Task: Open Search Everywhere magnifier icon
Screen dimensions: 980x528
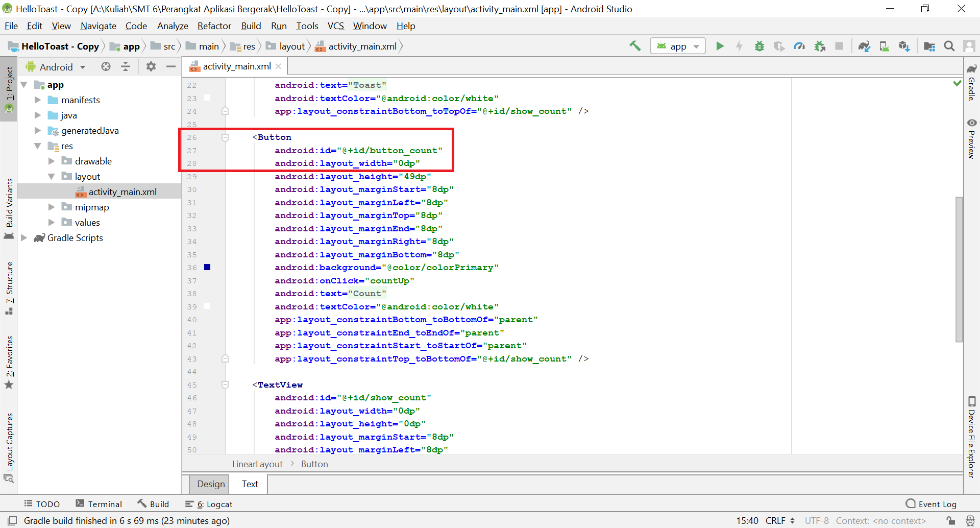Action: point(950,46)
